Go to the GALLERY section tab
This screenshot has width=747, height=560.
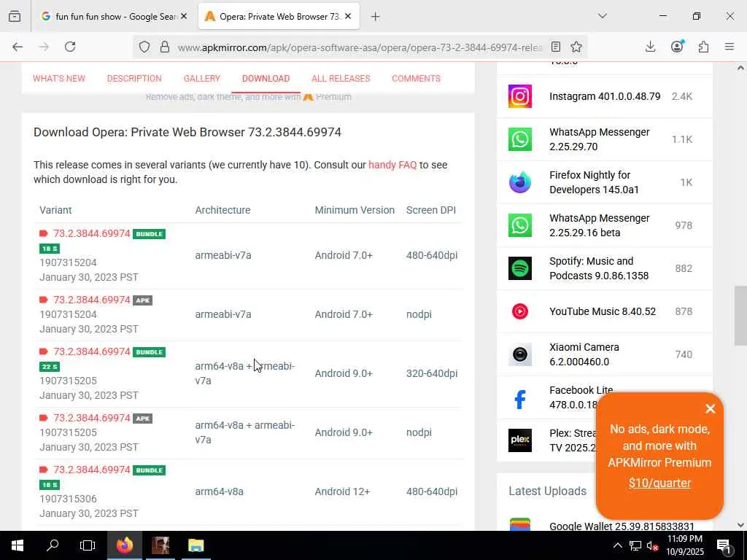202,79
